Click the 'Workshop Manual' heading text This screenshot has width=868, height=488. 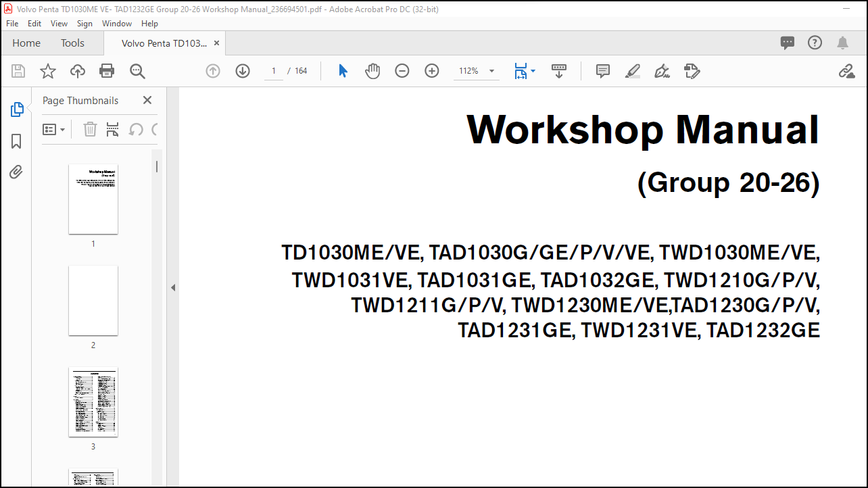(643, 129)
